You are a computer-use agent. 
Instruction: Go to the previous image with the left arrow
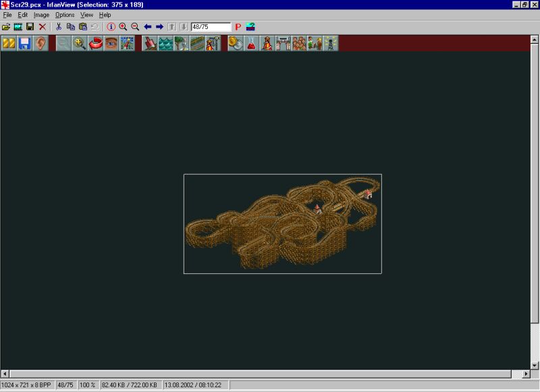click(147, 27)
